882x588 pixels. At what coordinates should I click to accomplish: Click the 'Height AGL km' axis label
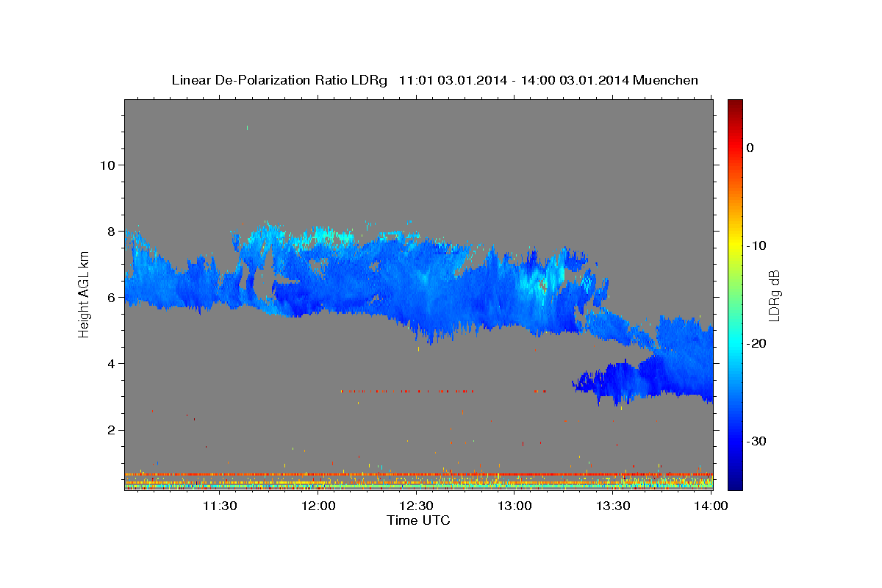[x=85, y=294]
